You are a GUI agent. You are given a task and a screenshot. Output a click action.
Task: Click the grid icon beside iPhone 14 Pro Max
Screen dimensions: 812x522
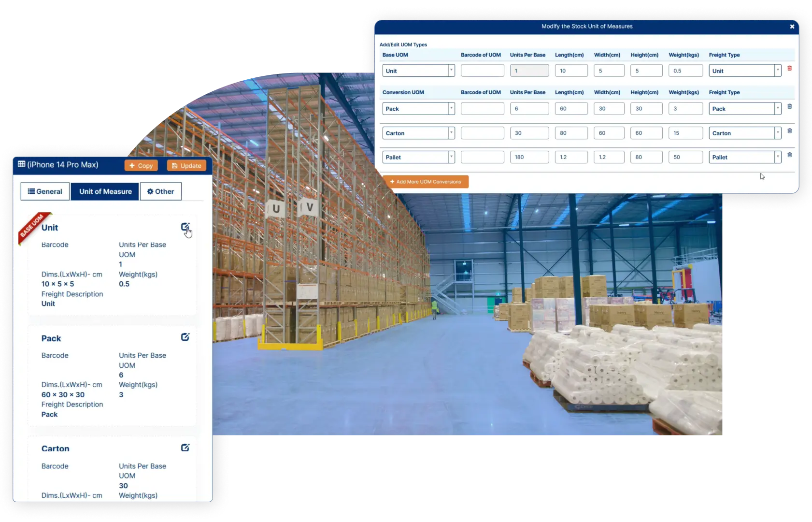tap(22, 164)
